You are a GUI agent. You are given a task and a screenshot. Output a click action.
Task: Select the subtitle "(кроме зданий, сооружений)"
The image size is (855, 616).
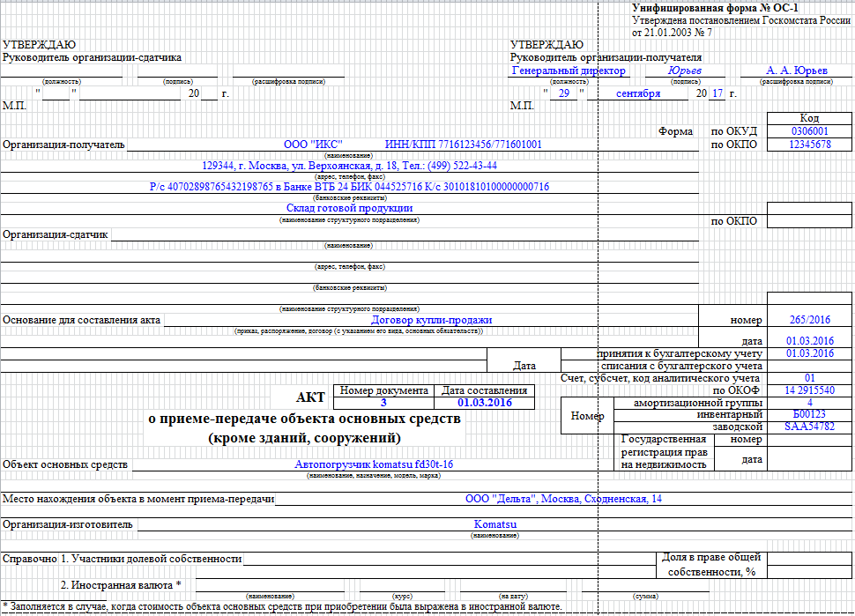click(304, 438)
